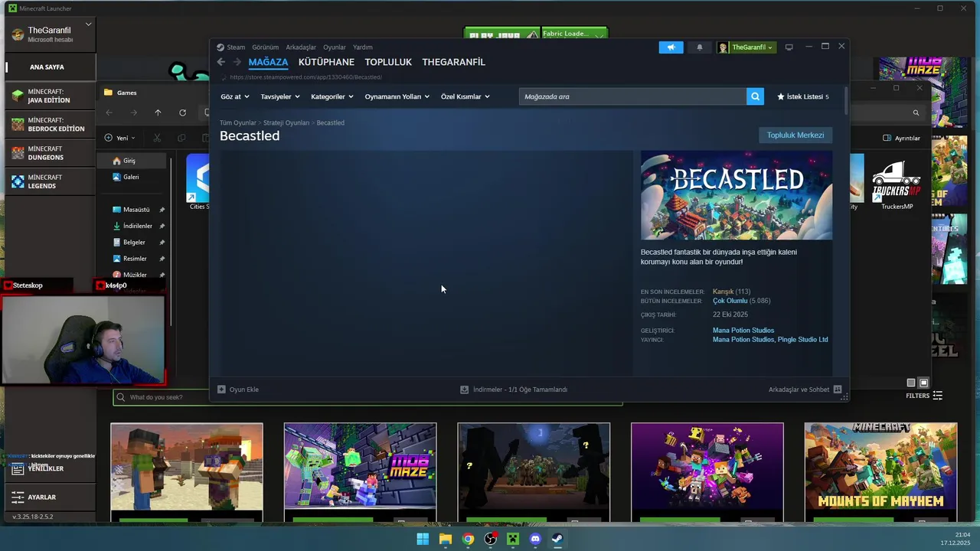Open the TruckersMP shortcut in Explorer
980x551 pixels.
[x=897, y=184]
